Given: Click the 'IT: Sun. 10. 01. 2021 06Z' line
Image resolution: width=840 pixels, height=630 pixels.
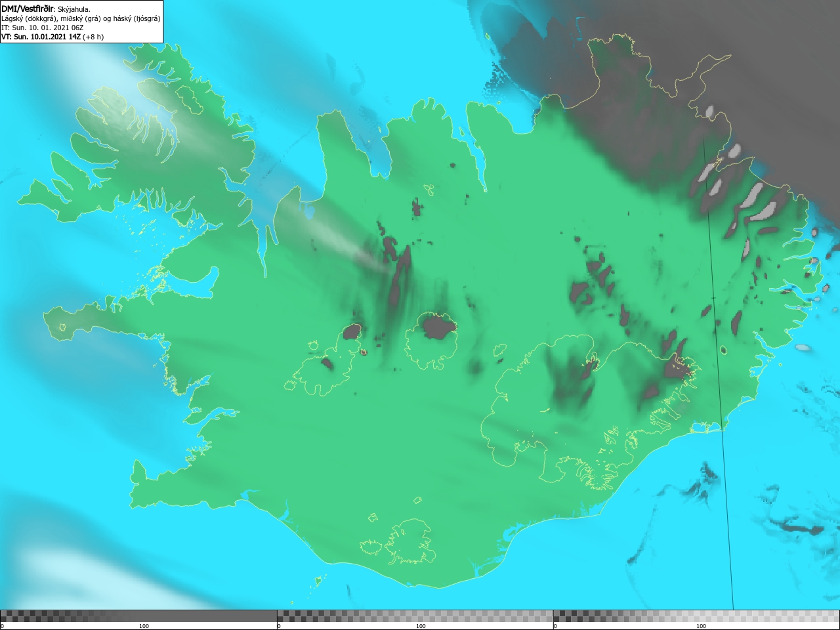Looking at the screenshot, I should click(43, 28).
